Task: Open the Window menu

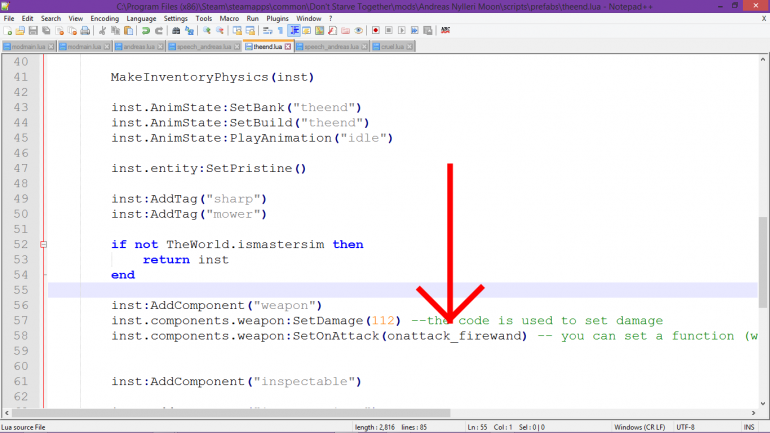Action: [x=308, y=19]
